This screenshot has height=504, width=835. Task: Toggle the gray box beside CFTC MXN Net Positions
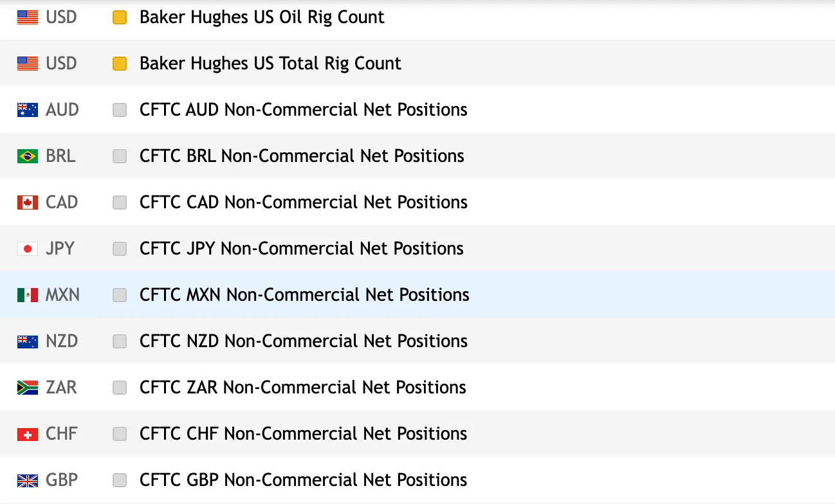tap(120, 295)
